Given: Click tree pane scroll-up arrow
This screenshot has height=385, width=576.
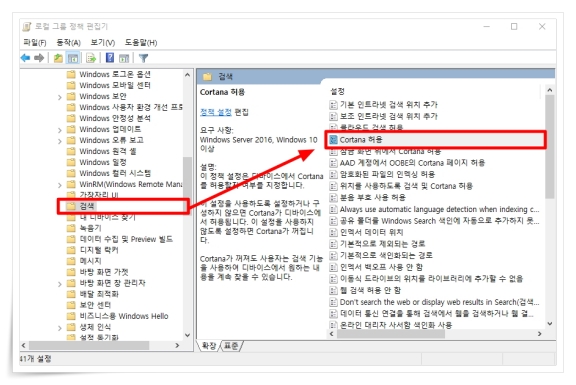Looking at the screenshot, I should (x=187, y=75).
